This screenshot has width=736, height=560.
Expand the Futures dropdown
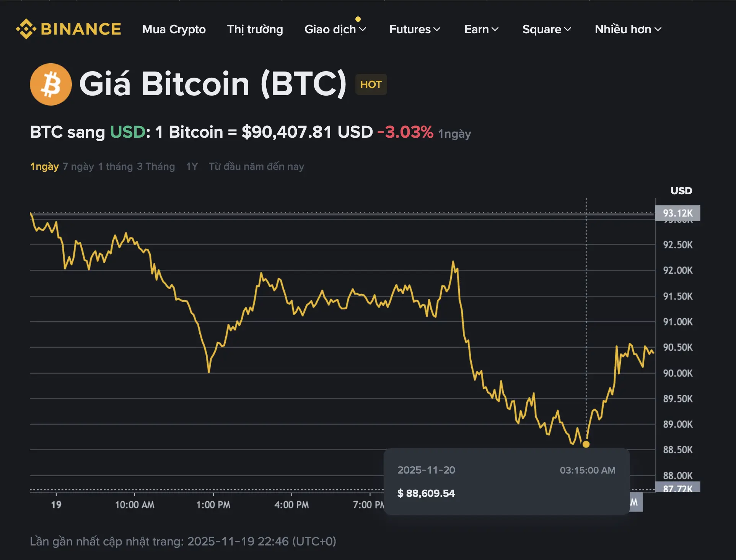pyautogui.click(x=415, y=29)
